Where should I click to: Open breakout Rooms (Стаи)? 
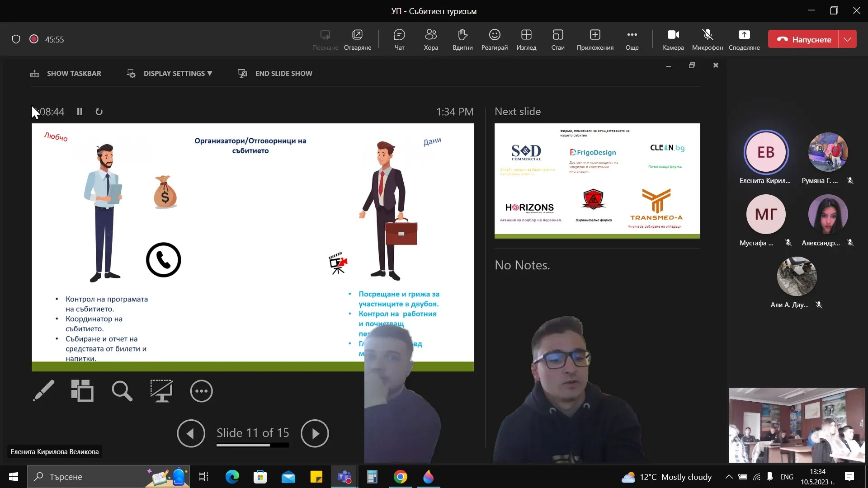(558, 40)
